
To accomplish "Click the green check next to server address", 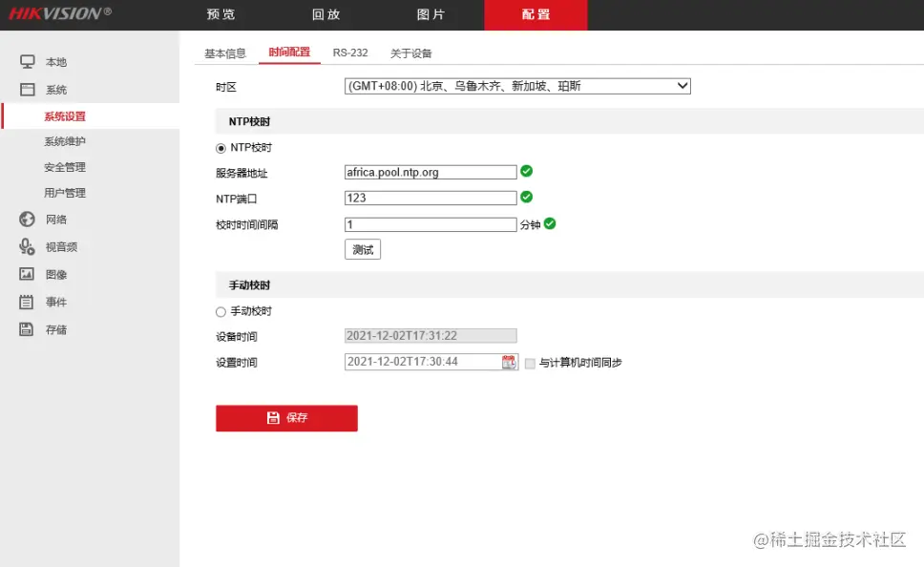I will [527, 171].
